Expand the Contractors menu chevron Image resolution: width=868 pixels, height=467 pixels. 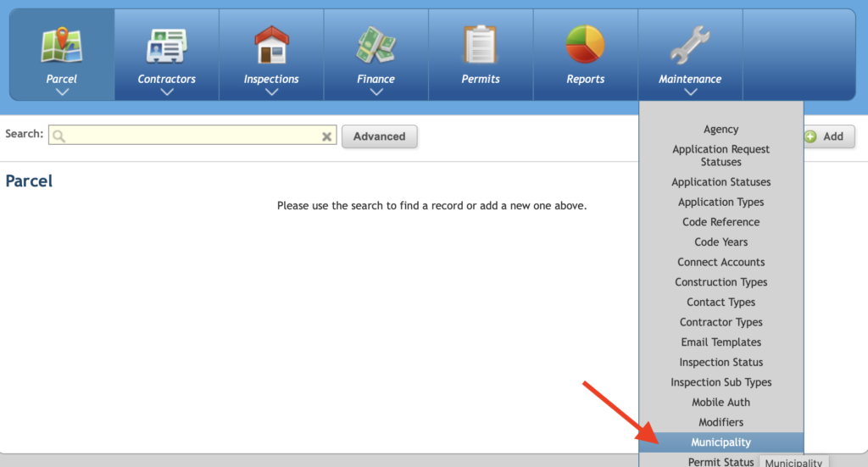(167, 92)
